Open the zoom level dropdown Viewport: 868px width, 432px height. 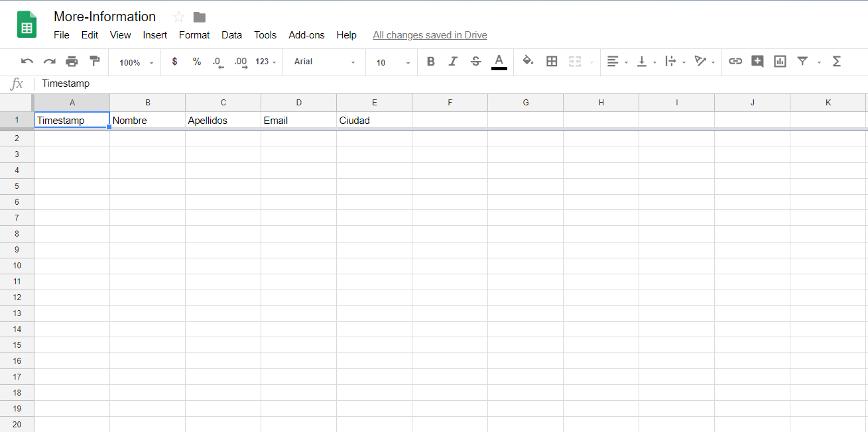[134, 62]
